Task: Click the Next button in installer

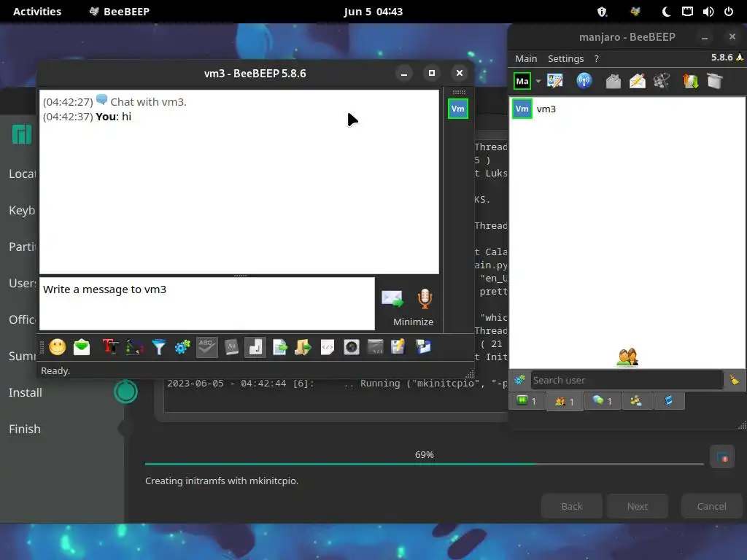Action: 638,506
